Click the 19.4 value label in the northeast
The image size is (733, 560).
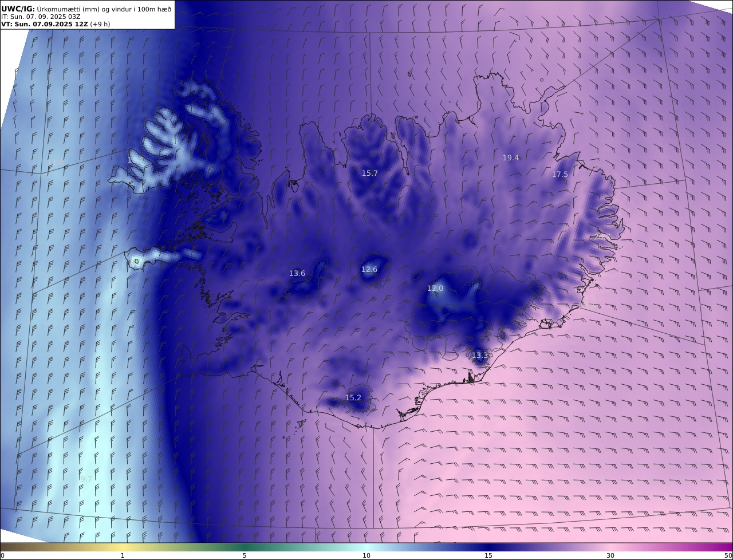point(511,157)
